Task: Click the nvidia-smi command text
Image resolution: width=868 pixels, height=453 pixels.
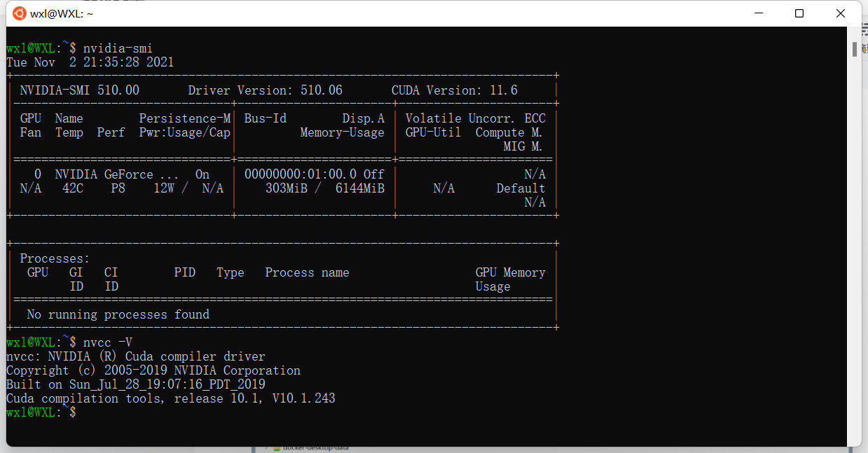Action: (x=118, y=48)
